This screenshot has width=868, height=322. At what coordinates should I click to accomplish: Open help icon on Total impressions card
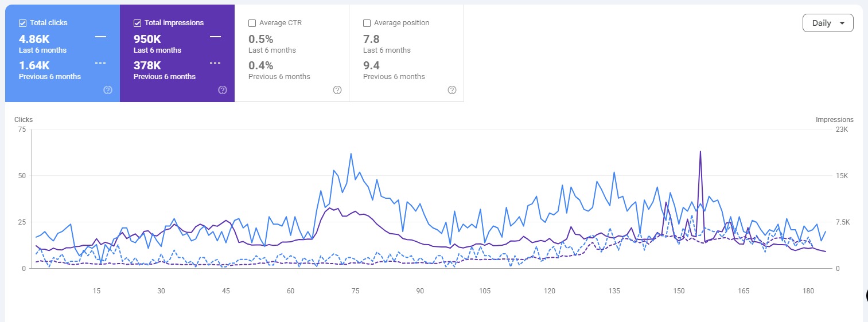[223, 90]
